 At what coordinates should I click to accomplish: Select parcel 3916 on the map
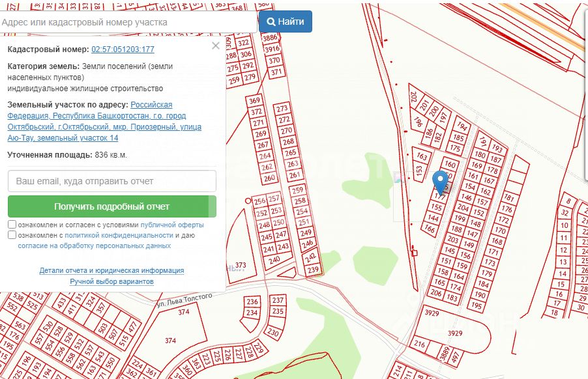272,49
